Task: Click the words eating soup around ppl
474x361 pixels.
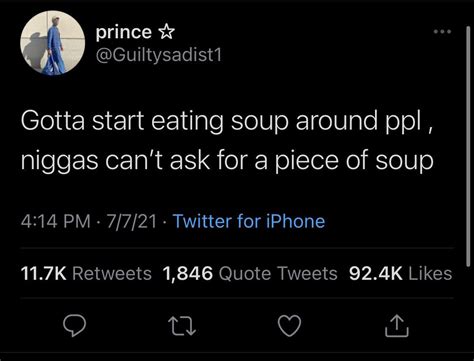Action: click(286, 122)
